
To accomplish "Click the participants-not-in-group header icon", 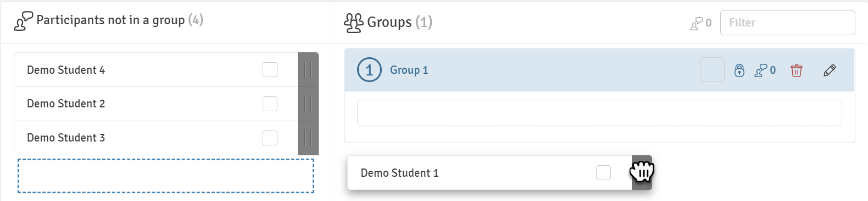I will (x=24, y=21).
